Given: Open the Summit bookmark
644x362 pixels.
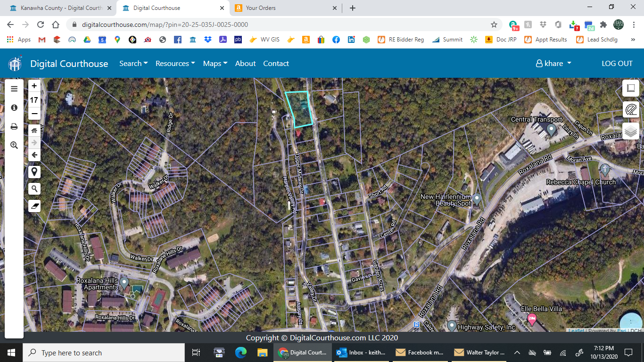Looking at the screenshot, I should (x=447, y=40).
